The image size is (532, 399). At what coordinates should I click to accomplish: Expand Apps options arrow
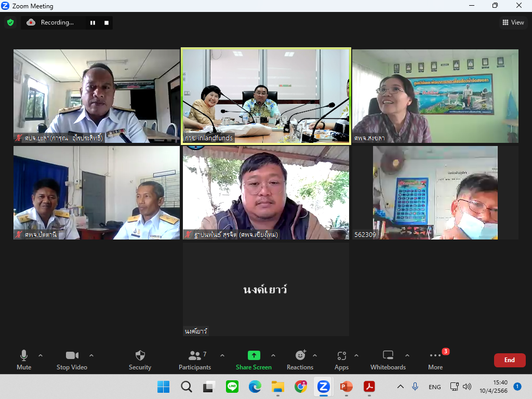coord(356,355)
